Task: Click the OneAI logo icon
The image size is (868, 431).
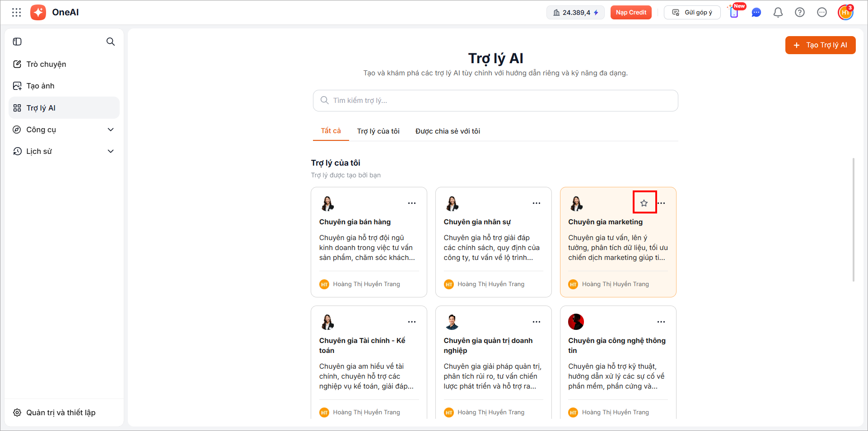Action: point(38,13)
